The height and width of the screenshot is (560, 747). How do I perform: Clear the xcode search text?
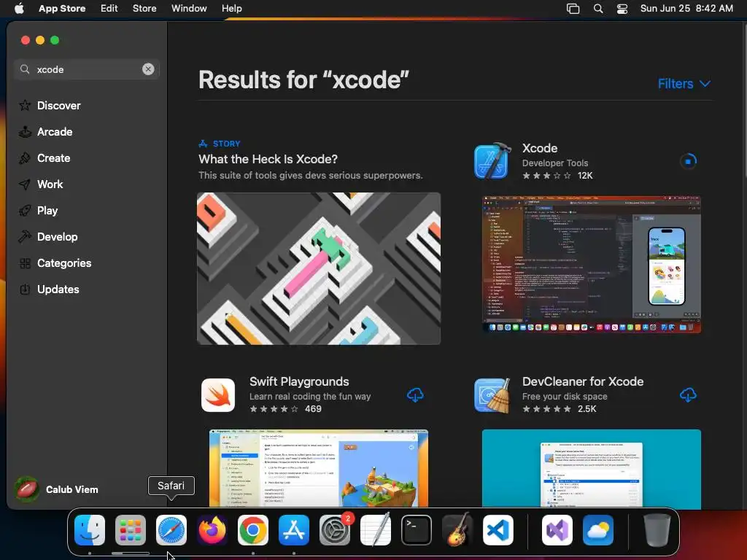(x=148, y=69)
